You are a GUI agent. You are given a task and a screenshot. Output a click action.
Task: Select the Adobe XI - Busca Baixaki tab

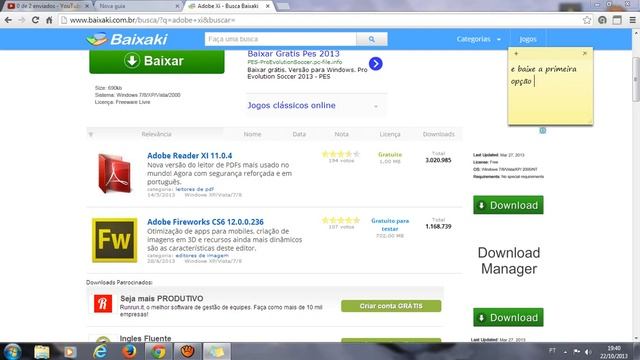point(228,6)
